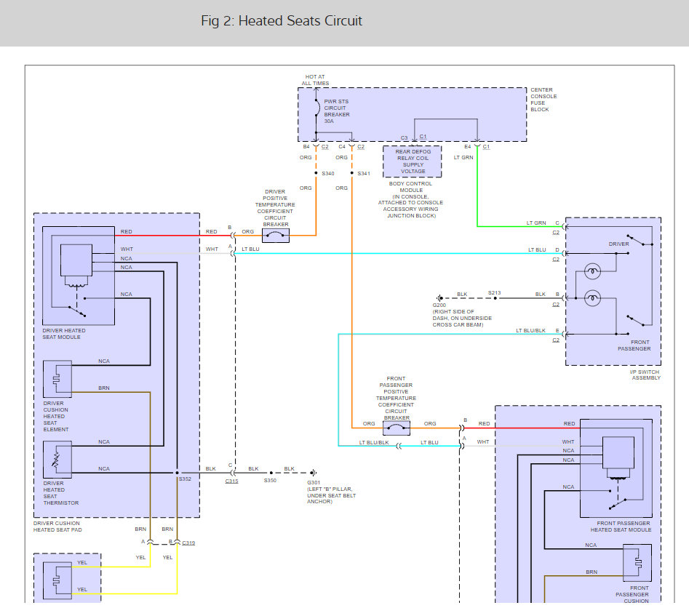
Task: Click the S350 splice dot
Action: (271, 473)
